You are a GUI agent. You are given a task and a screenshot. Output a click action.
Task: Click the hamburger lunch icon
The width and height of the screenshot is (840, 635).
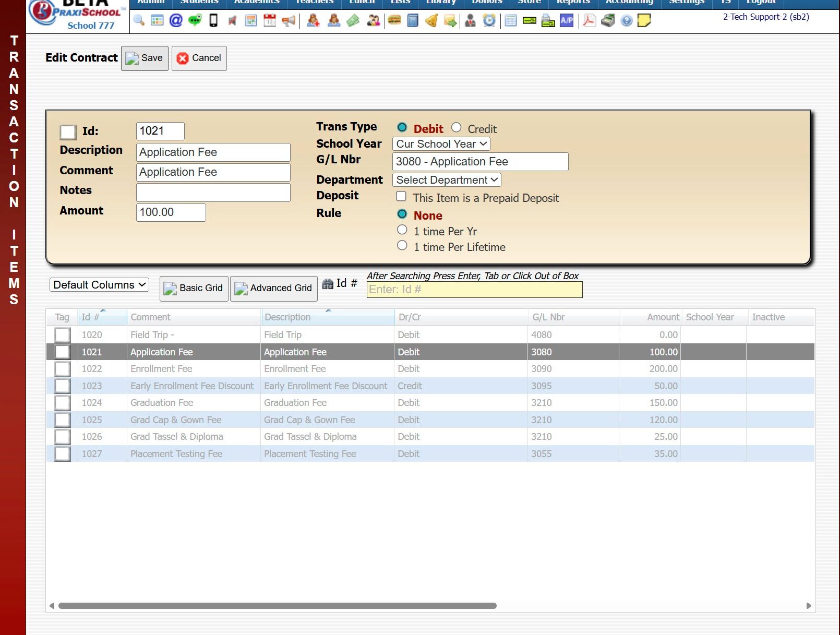click(x=394, y=21)
